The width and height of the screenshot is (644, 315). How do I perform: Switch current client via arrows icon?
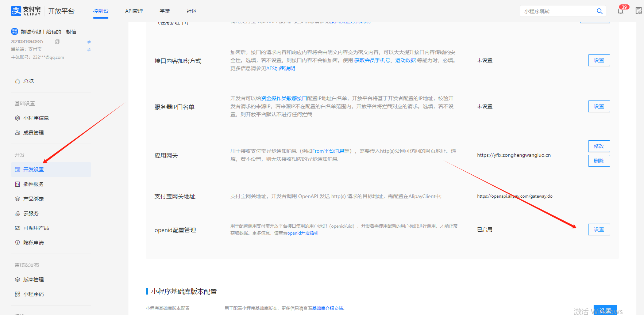[89, 49]
